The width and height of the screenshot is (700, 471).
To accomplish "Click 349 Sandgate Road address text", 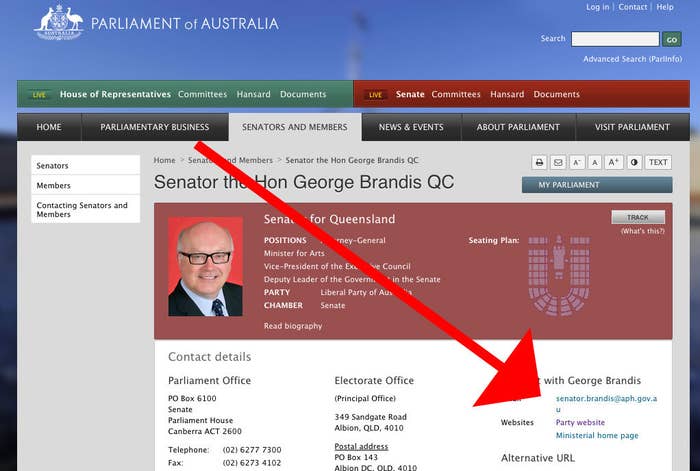I will pos(371,417).
